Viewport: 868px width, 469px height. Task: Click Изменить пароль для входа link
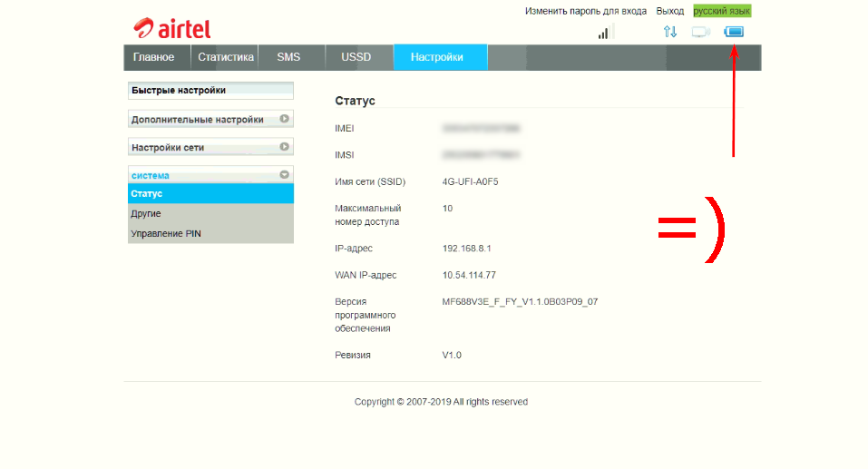586,11
